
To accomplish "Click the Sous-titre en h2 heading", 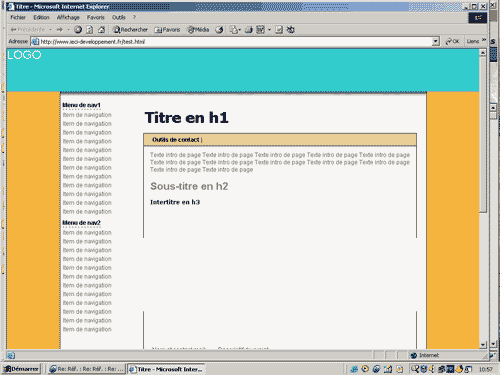I will point(189,186).
